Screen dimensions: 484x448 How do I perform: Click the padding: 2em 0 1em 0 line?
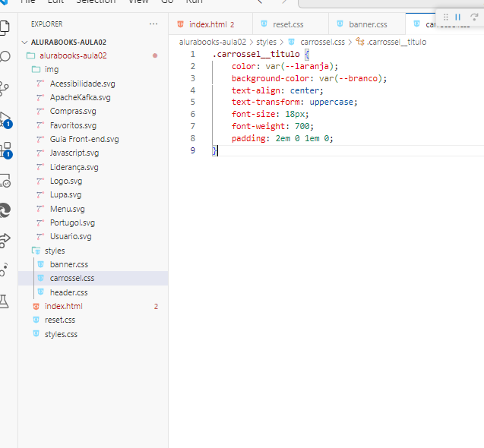[283, 138]
